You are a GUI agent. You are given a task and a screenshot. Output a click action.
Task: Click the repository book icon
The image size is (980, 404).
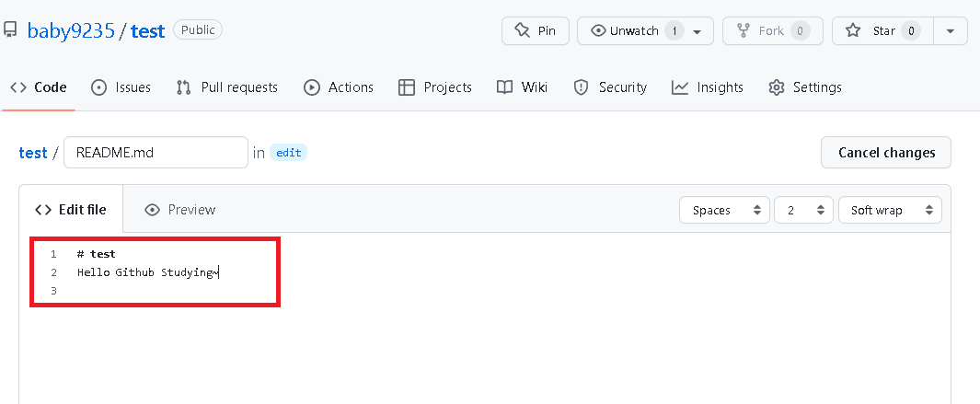[x=10, y=30]
